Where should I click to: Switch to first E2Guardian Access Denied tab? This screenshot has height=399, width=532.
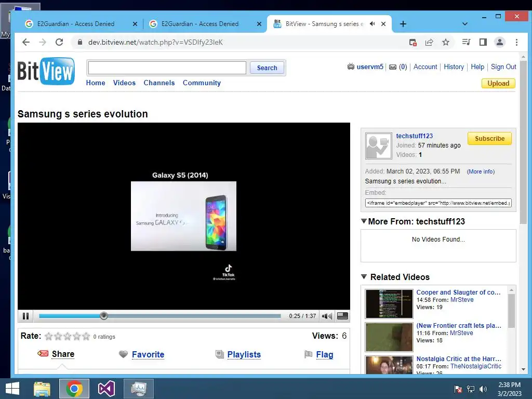tap(76, 24)
